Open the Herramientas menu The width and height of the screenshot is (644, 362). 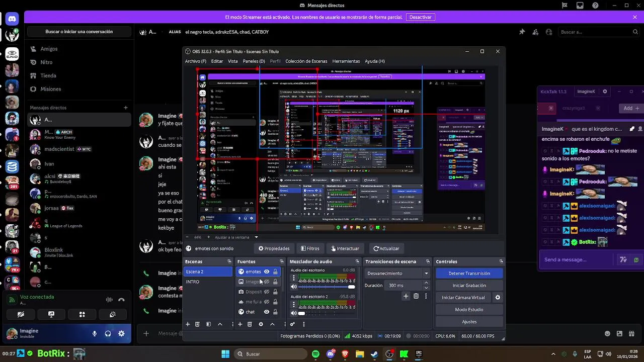click(x=346, y=61)
